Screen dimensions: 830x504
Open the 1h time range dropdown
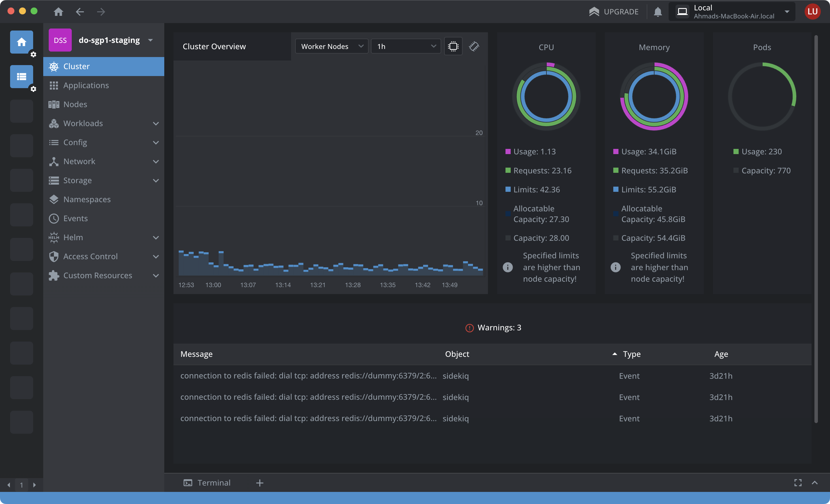tap(405, 46)
